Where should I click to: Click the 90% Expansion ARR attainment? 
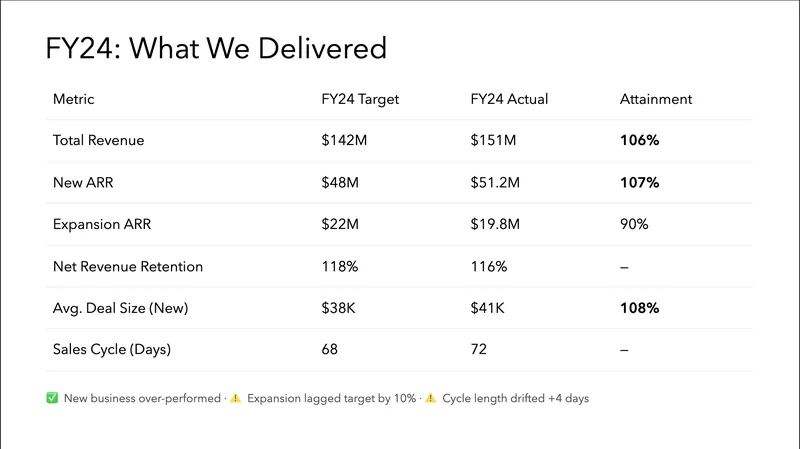(634, 225)
